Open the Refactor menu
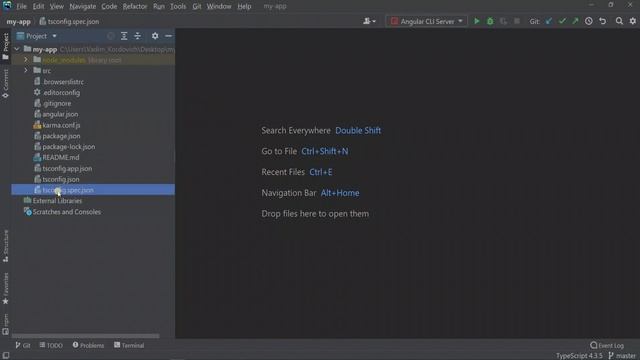This screenshot has height=360, width=640. click(x=135, y=7)
